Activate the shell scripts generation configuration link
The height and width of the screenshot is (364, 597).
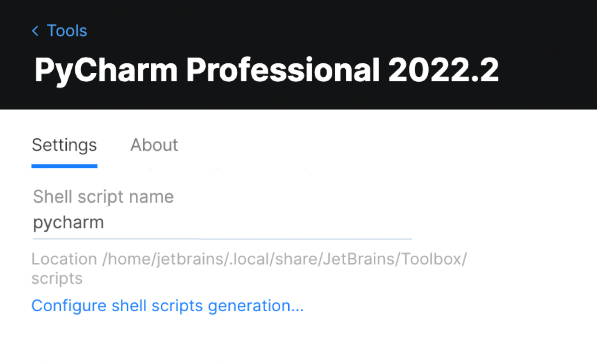click(168, 306)
